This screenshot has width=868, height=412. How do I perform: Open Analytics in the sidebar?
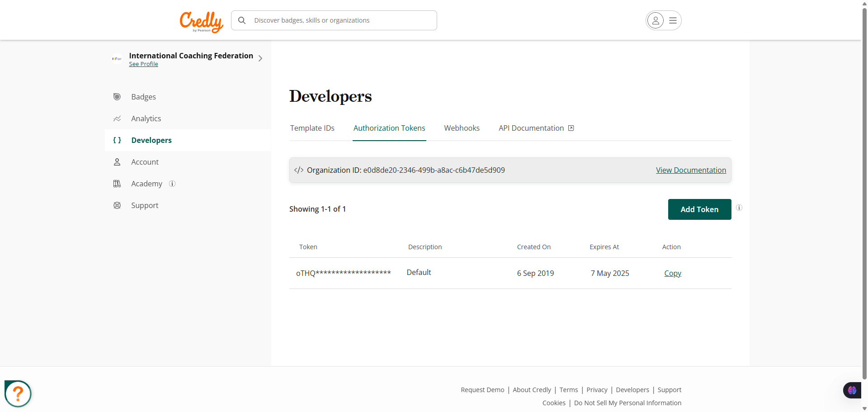click(x=188, y=118)
